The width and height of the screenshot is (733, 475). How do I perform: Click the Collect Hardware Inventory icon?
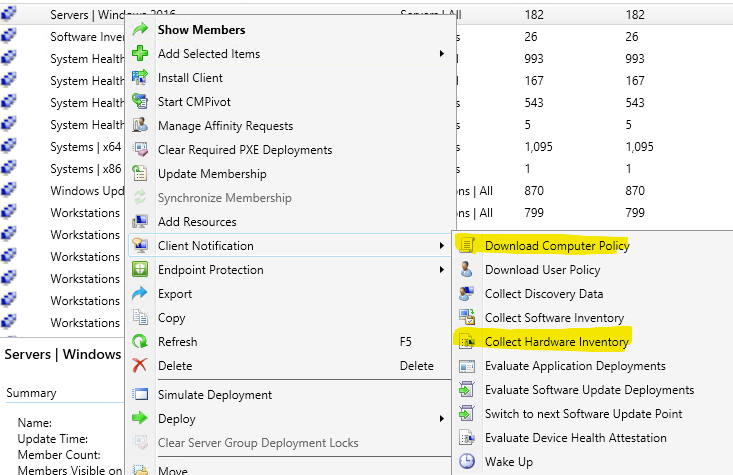coord(467,342)
